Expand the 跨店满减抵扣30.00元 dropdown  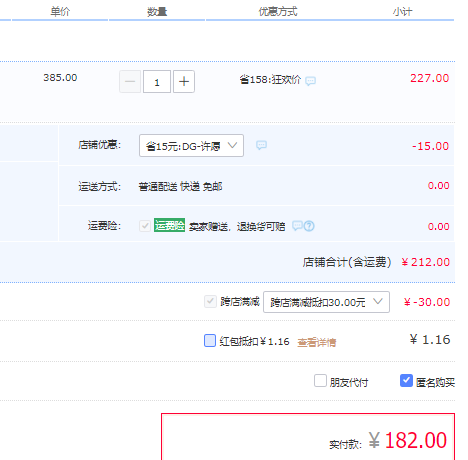[x=326, y=302]
